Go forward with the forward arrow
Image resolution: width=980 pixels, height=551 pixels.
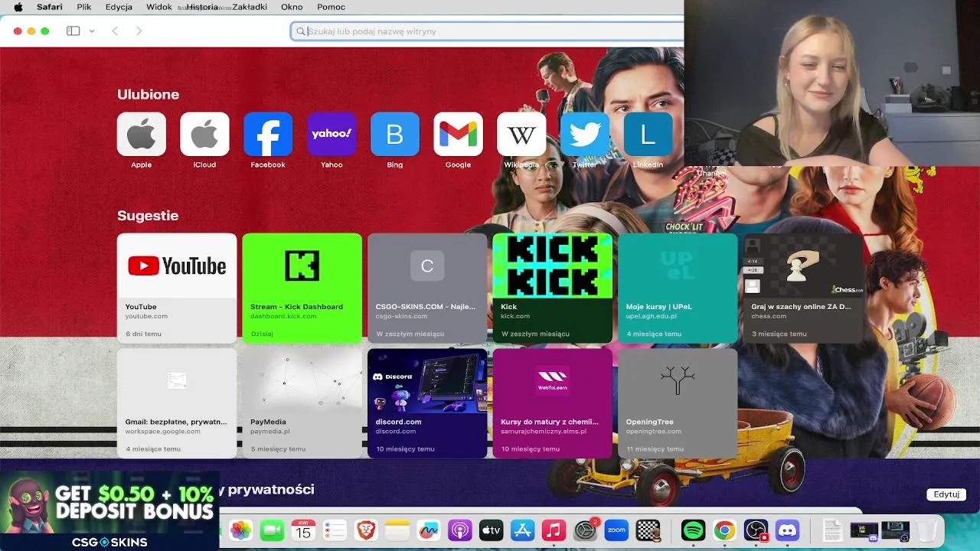coord(139,31)
